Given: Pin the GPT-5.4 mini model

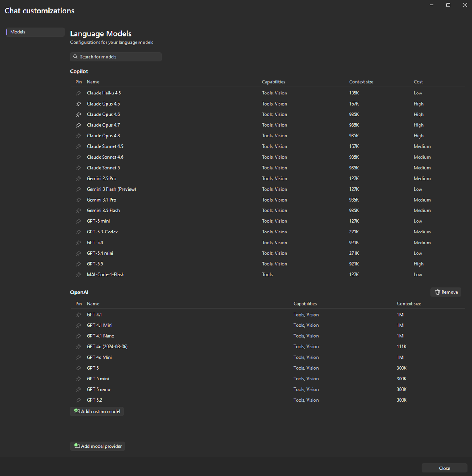Looking at the screenshot, I should pyautogui.click(x=78, y=253).
